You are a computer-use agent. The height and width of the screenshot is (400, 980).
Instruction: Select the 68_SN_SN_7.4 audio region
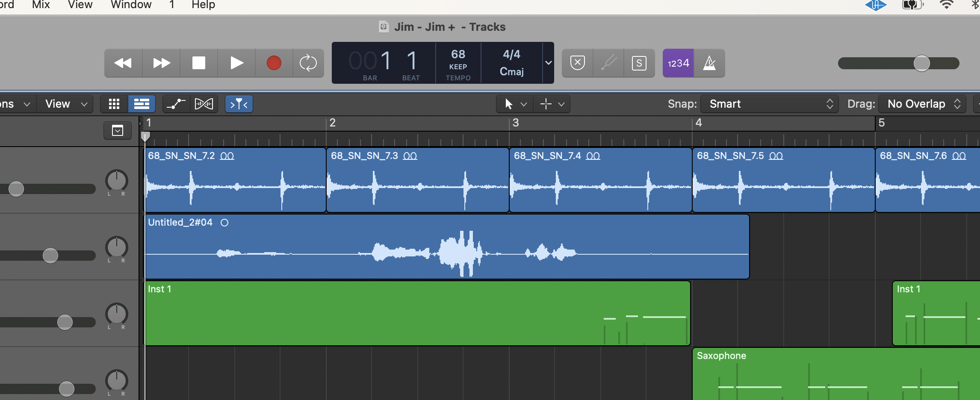click(601, 180)
